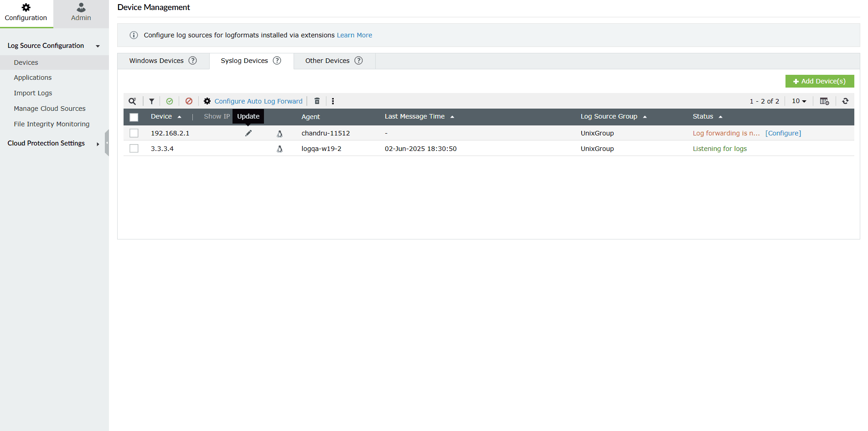Collapse the left sidebar handle

coord(107,143)
